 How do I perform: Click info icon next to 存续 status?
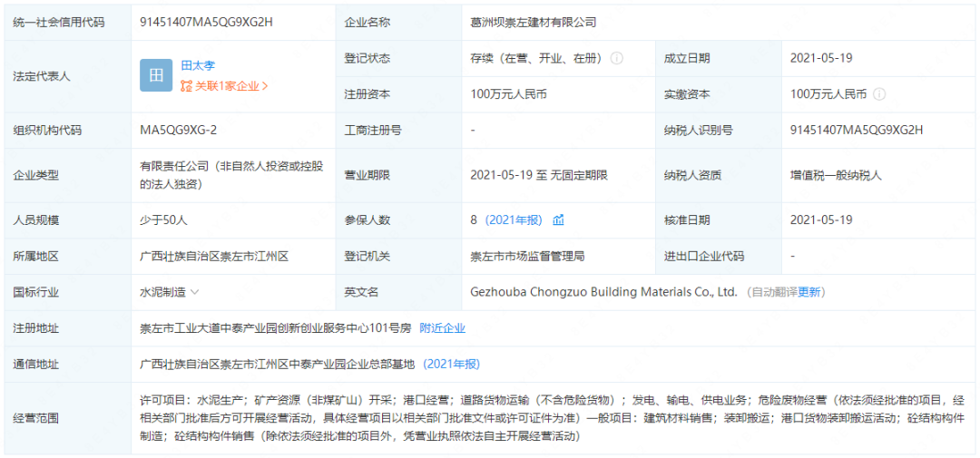616,58
